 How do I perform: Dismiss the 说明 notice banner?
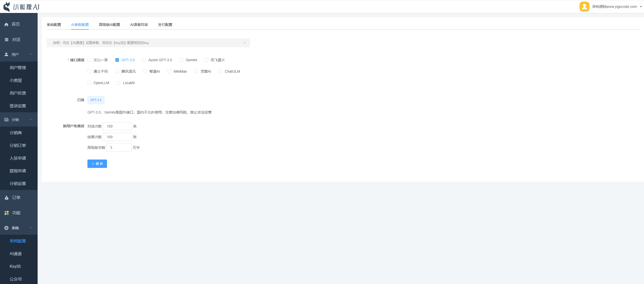tap(244, 43)
